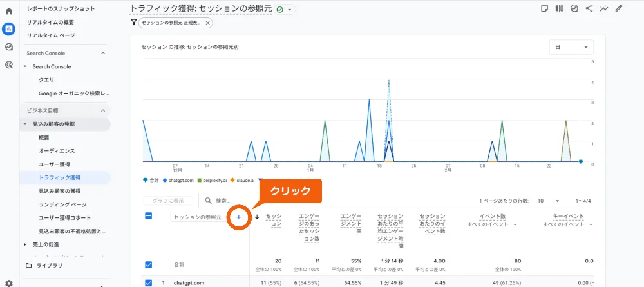Image resolution: width=644 pixels, height=287 pixels.
Task: Open the Admin gear icon
Action: coord(9,282)
